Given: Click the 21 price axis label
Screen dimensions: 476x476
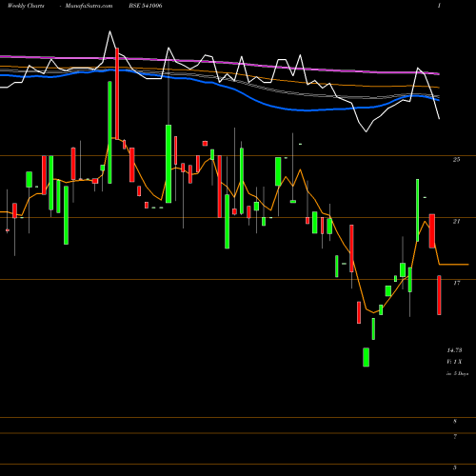Looking at the screenshot, I should tap(456, 222).
